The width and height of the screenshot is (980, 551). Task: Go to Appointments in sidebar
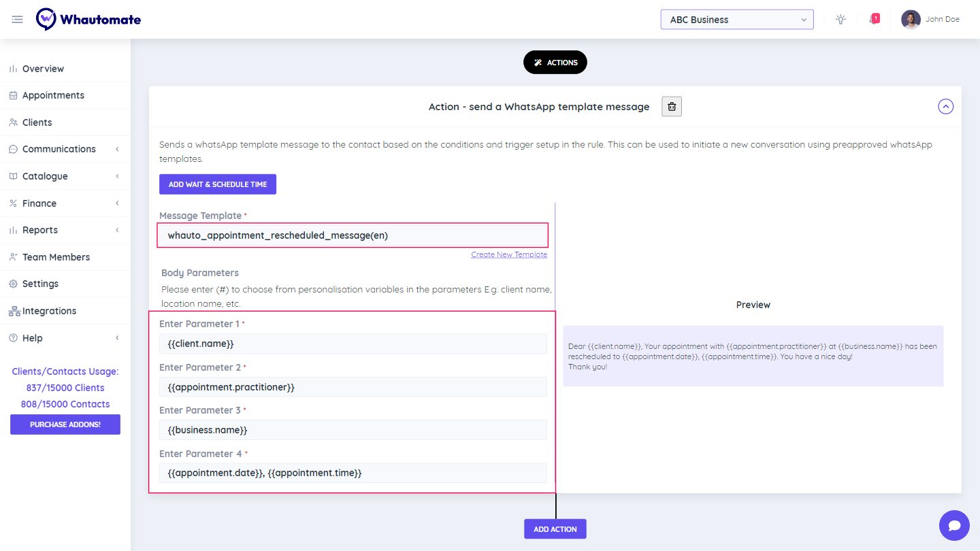tap(53, 95)
